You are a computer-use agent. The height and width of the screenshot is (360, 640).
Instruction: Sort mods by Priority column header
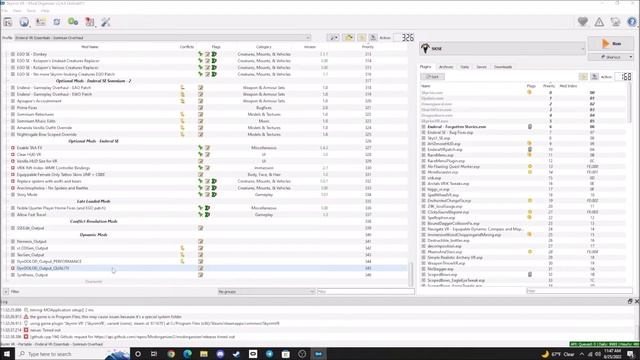point(368,47)
